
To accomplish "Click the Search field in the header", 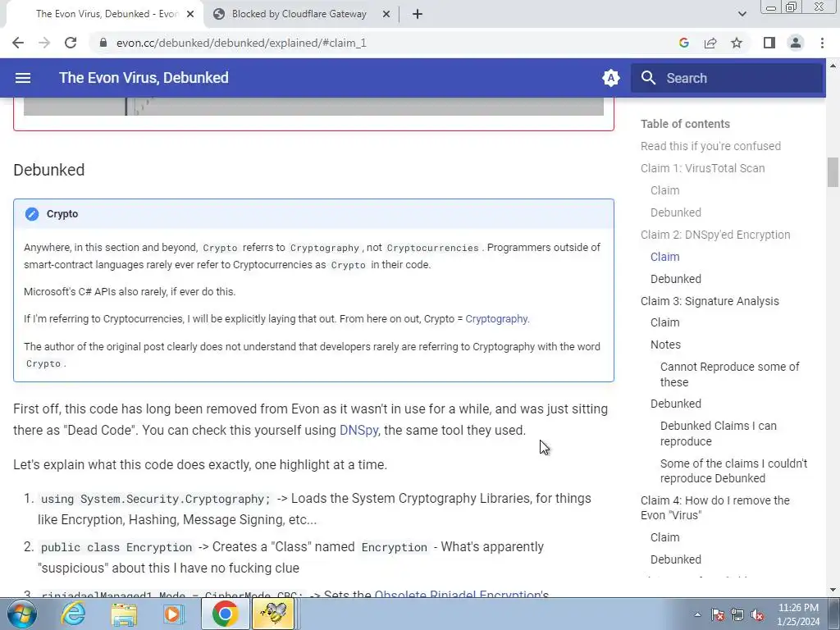I will click(x=727, y=78).
